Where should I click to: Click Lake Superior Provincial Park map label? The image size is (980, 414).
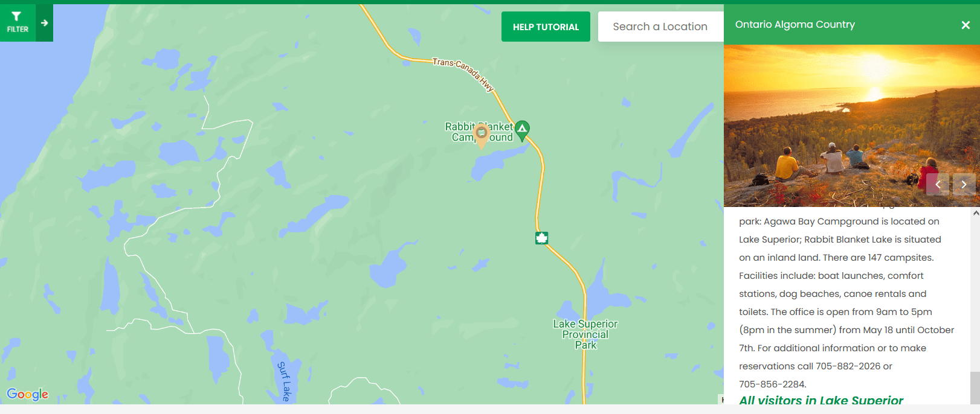click(x=585, y=334)
